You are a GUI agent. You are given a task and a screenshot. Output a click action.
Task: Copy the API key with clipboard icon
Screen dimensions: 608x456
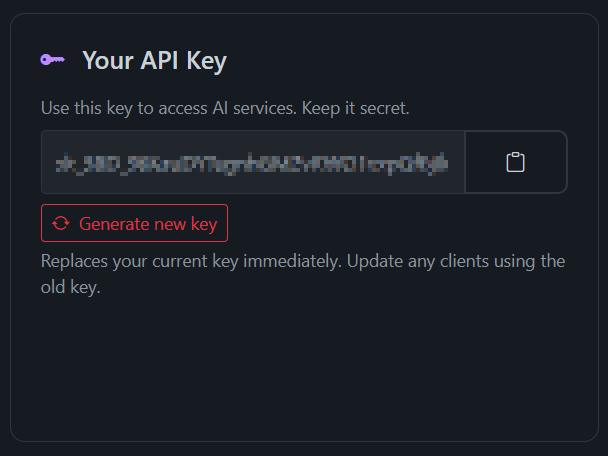click(x=516, y=162)
